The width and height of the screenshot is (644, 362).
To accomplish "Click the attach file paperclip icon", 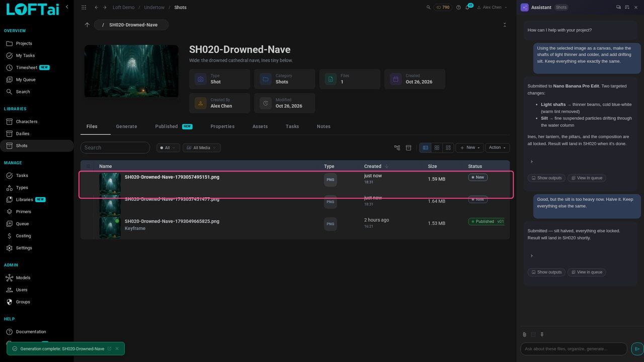I will (524, 334).
